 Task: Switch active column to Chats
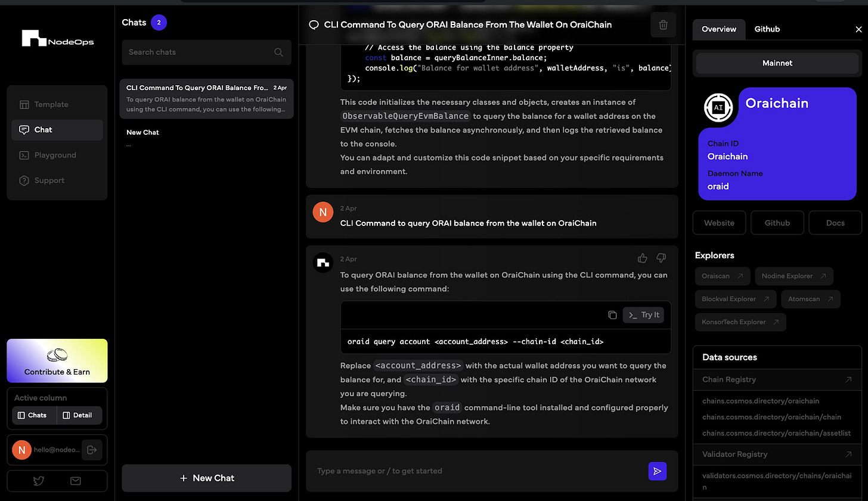click(33, 415)
